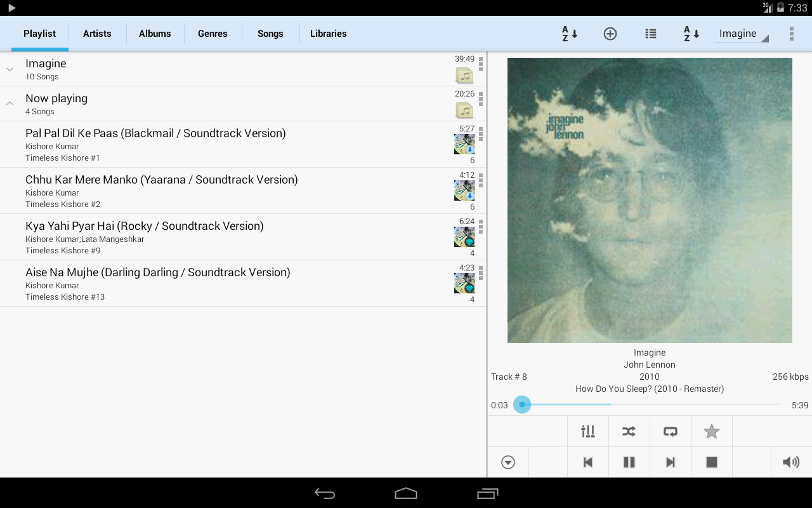Open the equalizer settings icon
Image resolution: width=812 pixels, height=508 pixels.
[x=588, y=432]
